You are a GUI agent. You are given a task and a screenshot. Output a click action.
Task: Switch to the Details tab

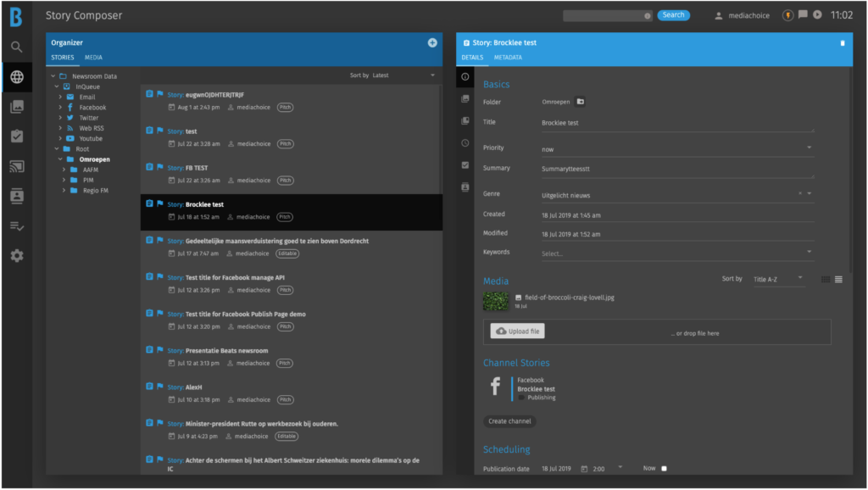click(x=472, y=58)
